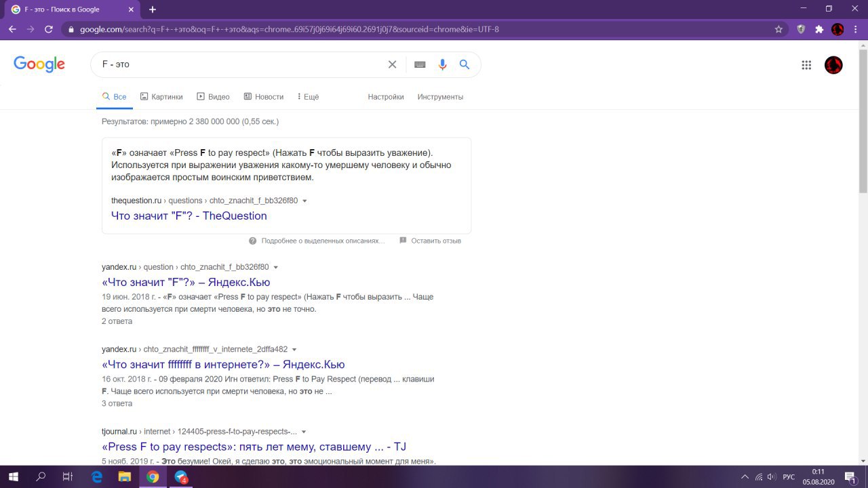This screenshot has width=868, height=488.
Task: Open the Windows Start menu
Action: pyautogui.click(x=13, y=476)
